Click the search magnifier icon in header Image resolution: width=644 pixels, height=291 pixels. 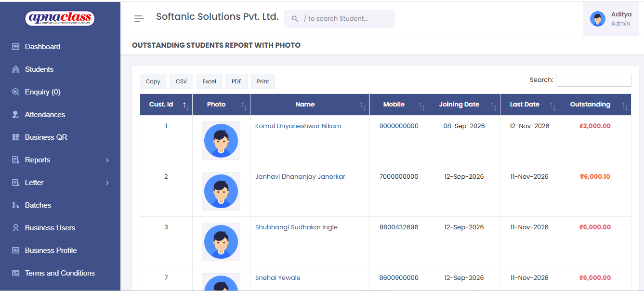tap(295, 19)
